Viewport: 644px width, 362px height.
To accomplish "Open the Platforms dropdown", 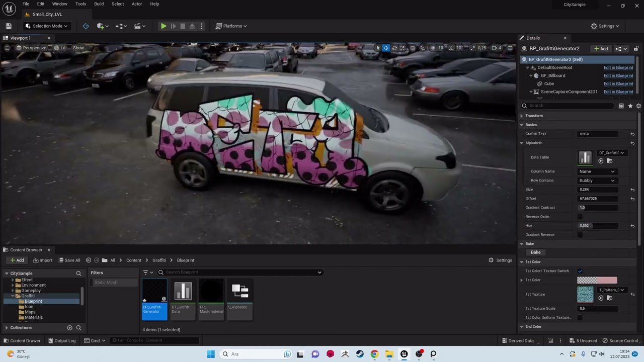I will click(231, 26).
